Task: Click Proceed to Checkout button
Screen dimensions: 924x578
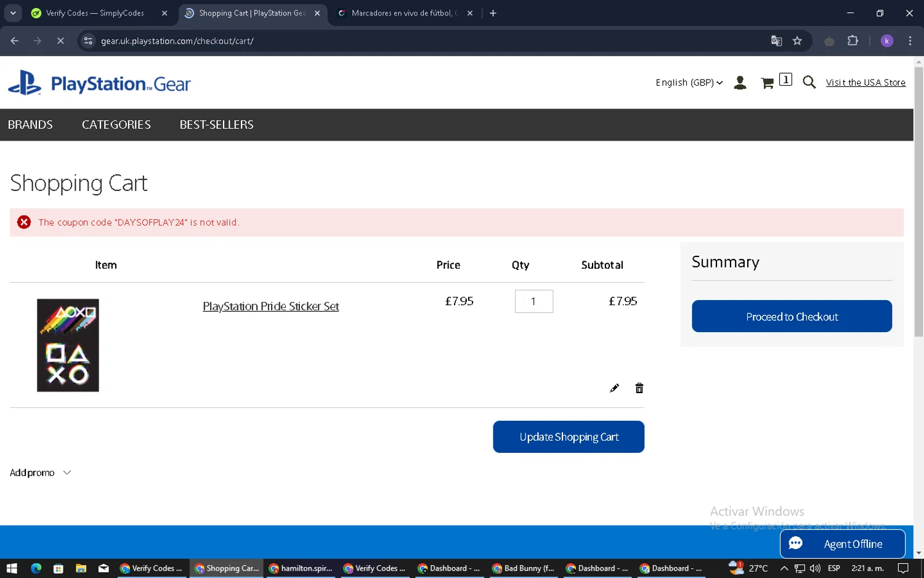Action: 792,316
